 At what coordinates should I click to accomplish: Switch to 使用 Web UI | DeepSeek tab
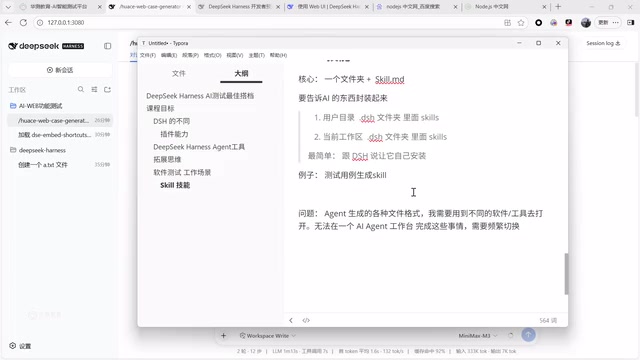[328, 7]
